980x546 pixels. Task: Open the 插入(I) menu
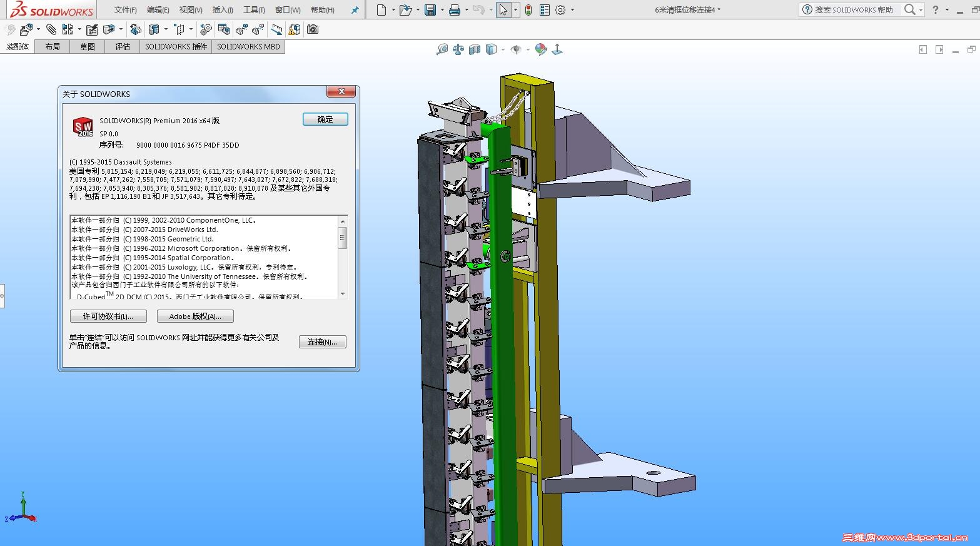click(223, 10)
